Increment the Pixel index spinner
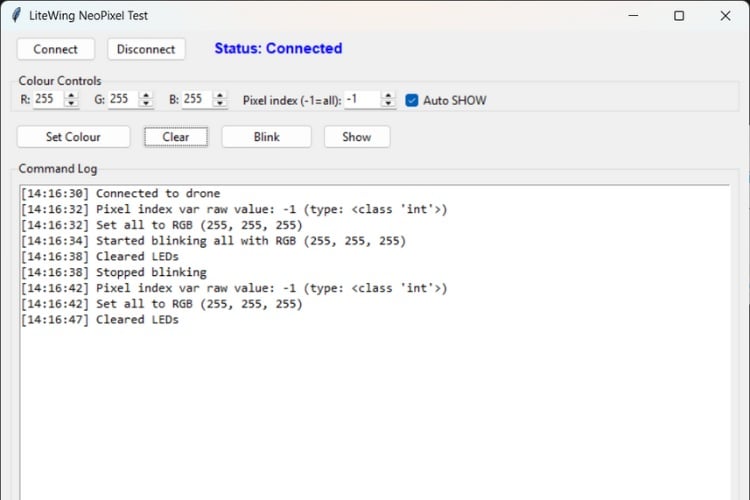750x500 pixels. click(388, 96)
